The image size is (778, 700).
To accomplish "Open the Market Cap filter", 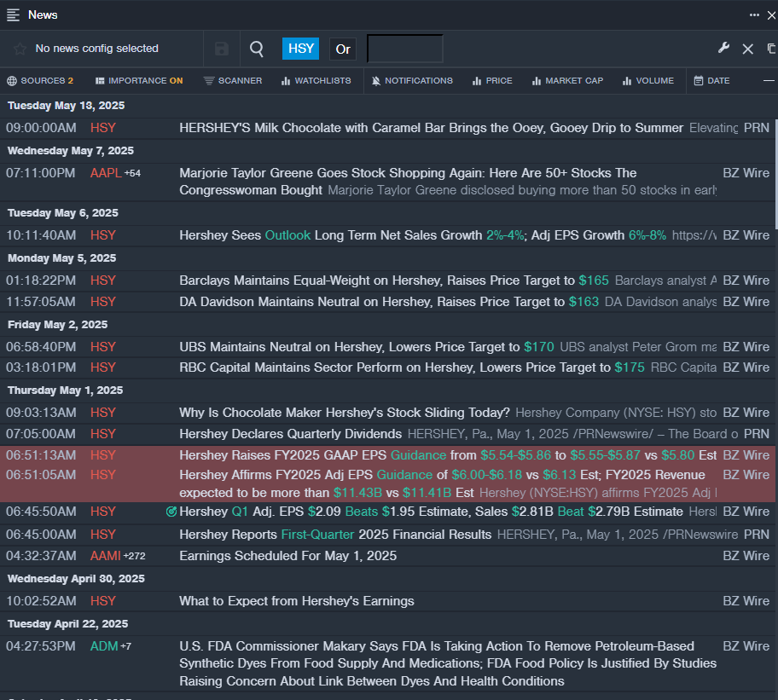I will [567, 81].
